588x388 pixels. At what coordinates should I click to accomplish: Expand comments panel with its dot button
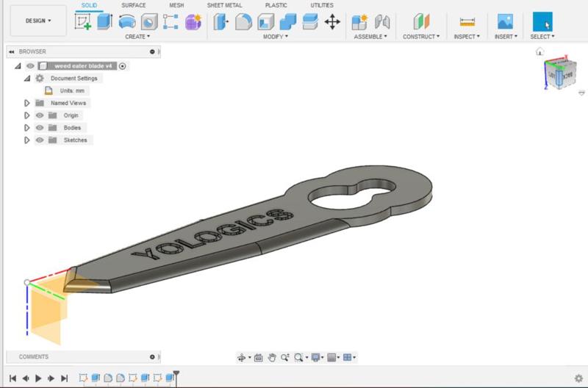(x=152, y=357)
